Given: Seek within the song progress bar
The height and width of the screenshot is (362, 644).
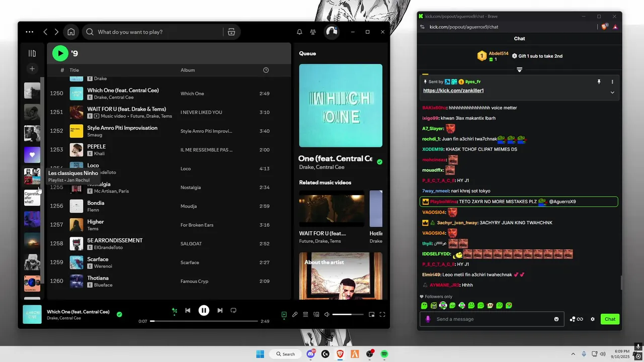Looking at the screenshot, I should point(204,321).
